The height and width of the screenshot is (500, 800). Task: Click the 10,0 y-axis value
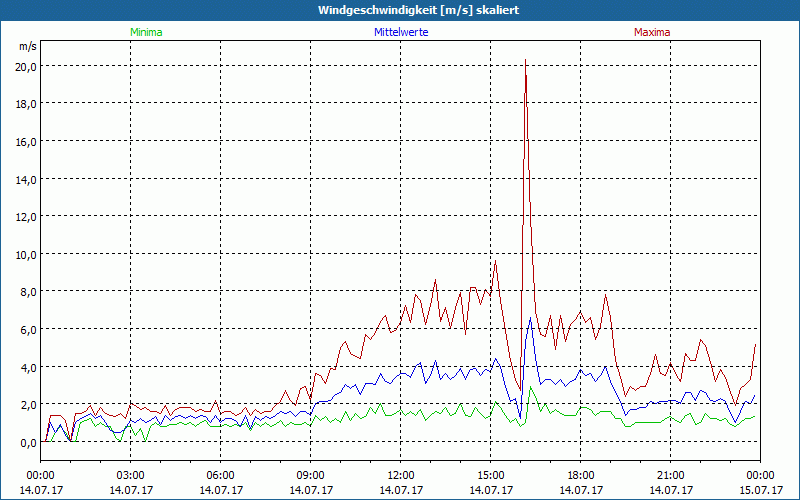click(26, 254)
